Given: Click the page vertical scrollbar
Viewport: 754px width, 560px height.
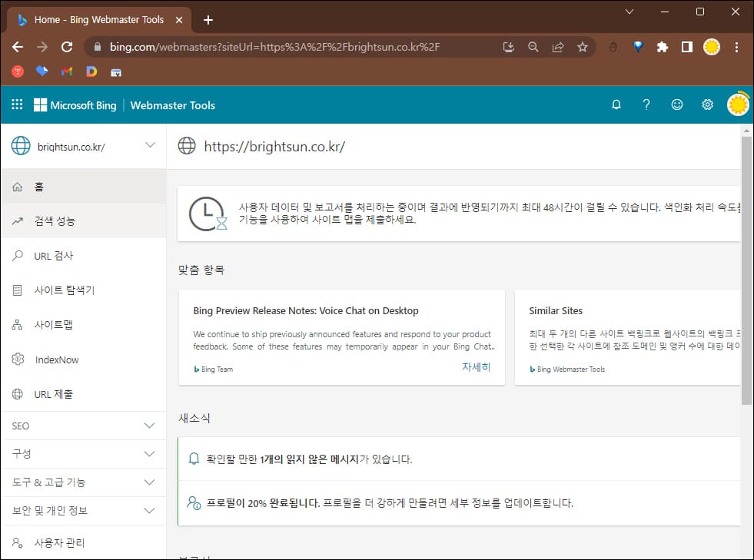Looking at the screenshot, I should 746,269.
